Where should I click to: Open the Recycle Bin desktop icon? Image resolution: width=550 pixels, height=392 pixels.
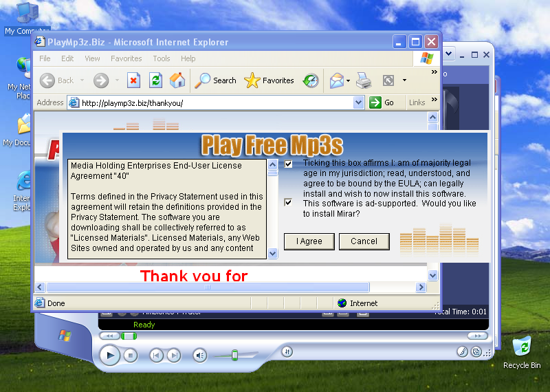[x=522, y=352]
